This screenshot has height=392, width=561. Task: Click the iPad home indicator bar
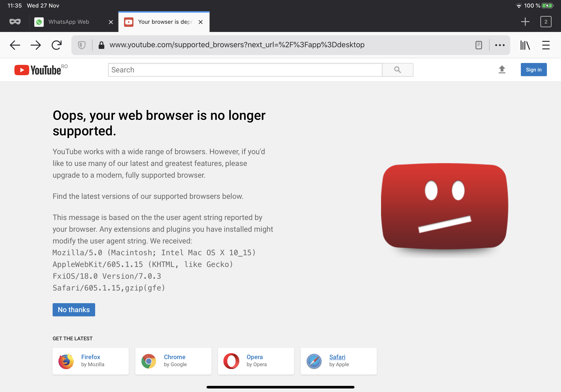click(280, 387)
